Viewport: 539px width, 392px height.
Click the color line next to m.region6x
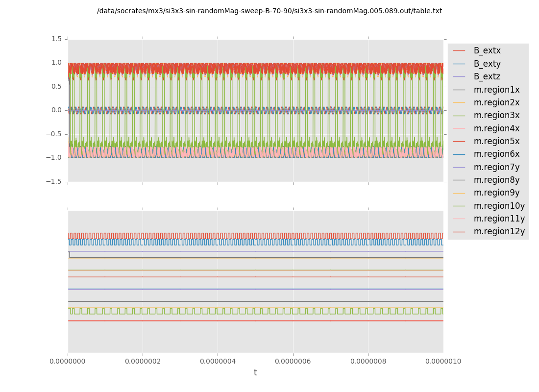tap(459, 154)
